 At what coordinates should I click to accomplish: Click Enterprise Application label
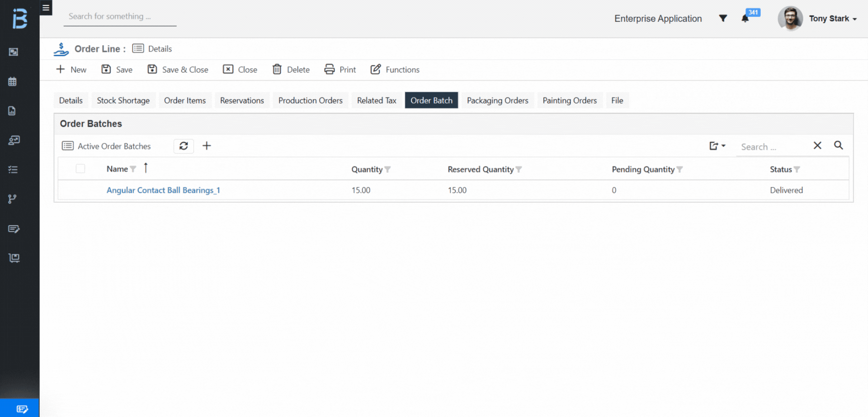coord(658,19)
